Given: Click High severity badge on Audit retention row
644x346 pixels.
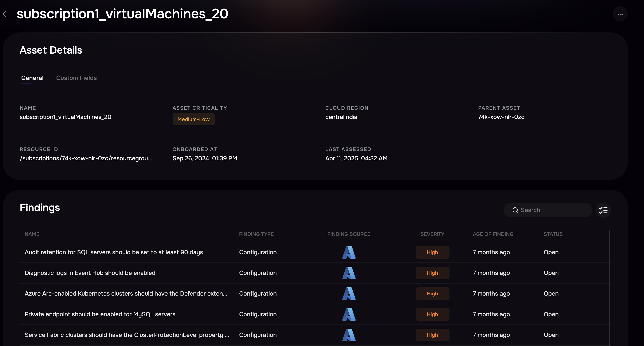Looking at the screenshot, I should (432, 252).
